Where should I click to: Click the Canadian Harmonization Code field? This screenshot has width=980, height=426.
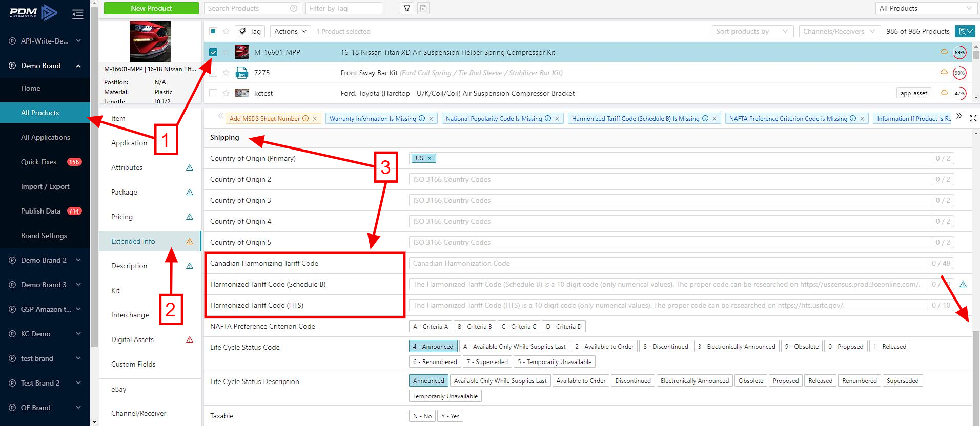(667, 263)
